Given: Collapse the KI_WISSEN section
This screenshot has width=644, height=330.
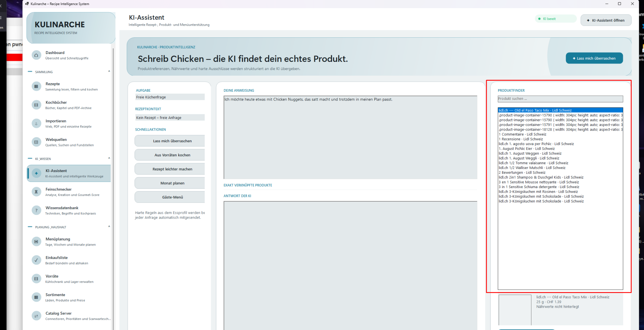Looking at the screenshot, I should pyautogui.click(x=109, y=158).
